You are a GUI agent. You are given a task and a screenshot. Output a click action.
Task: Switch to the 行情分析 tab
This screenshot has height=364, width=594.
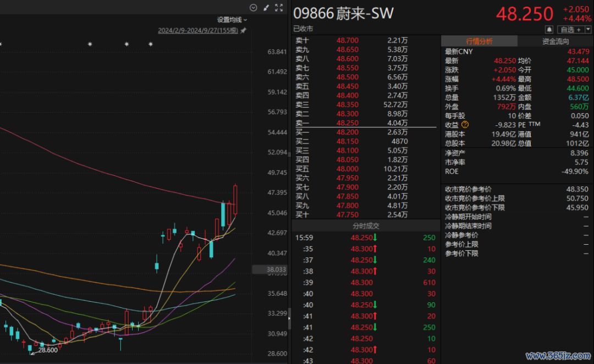(x=479, y=41)
